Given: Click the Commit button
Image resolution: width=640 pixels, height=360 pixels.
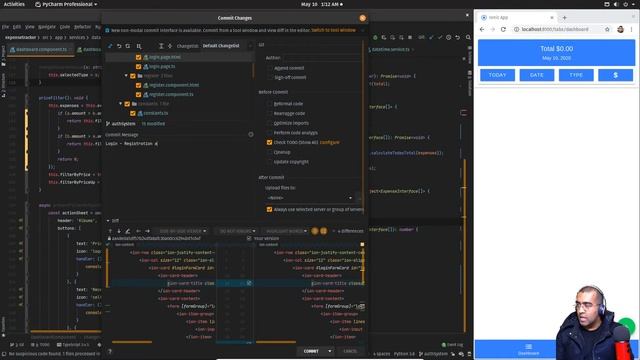Looking at the screenshot, I should click(x=311, y=351).
